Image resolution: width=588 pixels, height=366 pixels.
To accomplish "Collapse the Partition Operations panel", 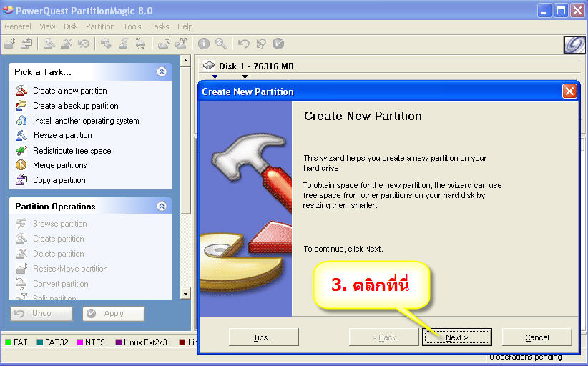I will (x=162, y=206).
